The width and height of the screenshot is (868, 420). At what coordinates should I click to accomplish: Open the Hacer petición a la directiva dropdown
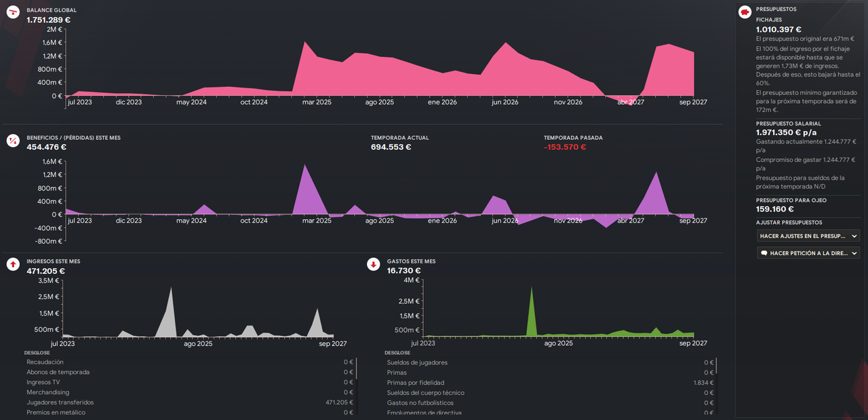point(808,253)
